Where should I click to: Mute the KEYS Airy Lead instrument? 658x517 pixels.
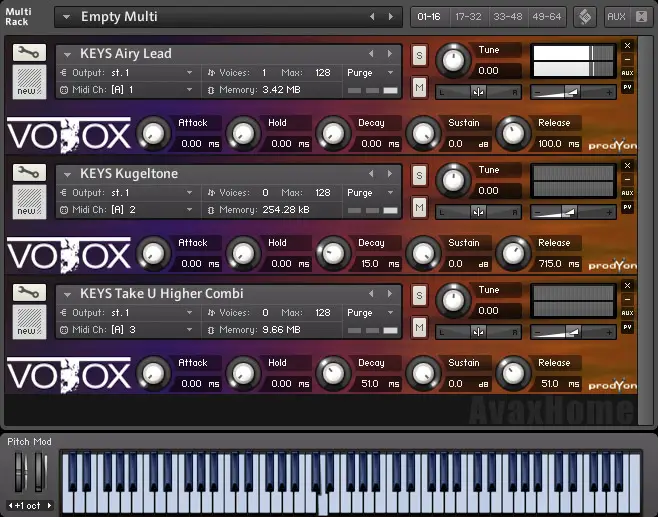(419, 87)
